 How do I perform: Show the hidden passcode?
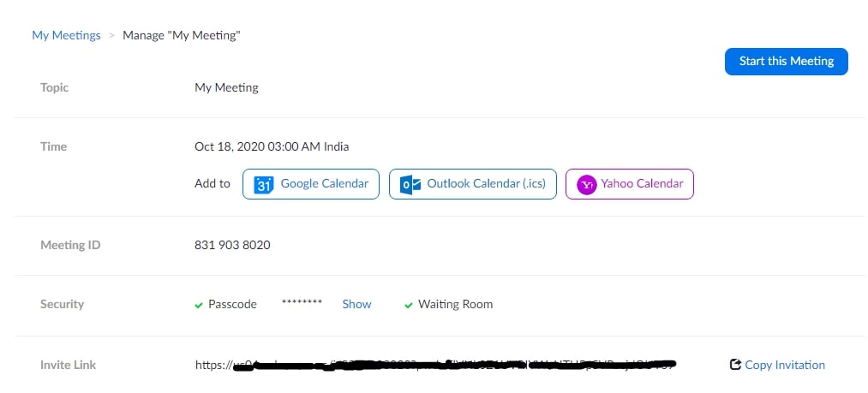pyautogui.click(x=356, y=305)
